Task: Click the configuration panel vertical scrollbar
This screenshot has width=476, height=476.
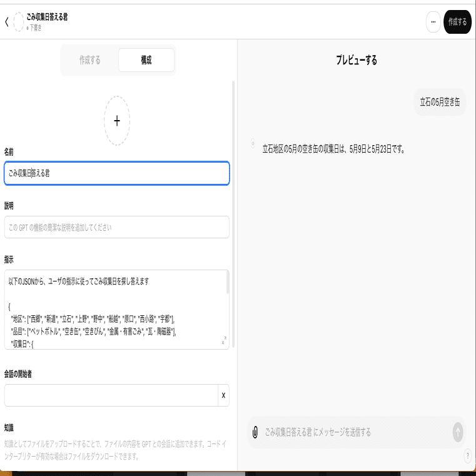Action: click(x=233, y=214)
